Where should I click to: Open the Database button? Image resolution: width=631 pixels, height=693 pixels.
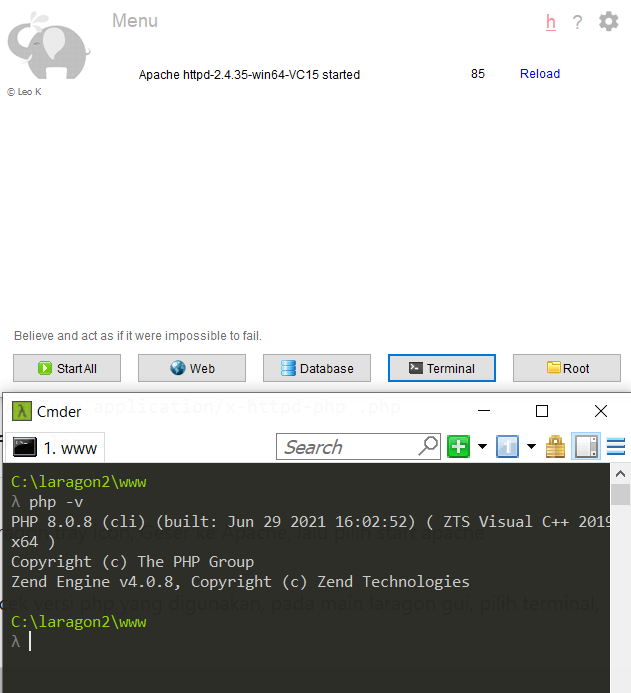pos(316,368)
